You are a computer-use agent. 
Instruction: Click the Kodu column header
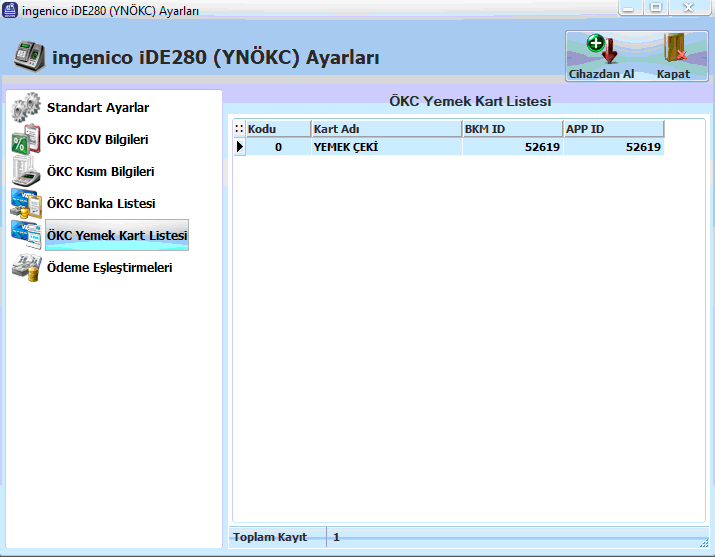point(279,129)
